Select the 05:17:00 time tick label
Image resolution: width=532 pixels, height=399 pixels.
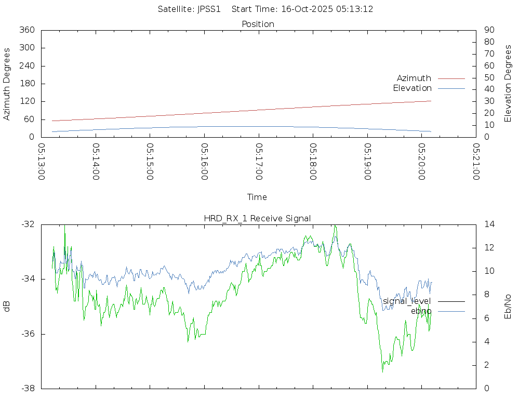point(259,162)
